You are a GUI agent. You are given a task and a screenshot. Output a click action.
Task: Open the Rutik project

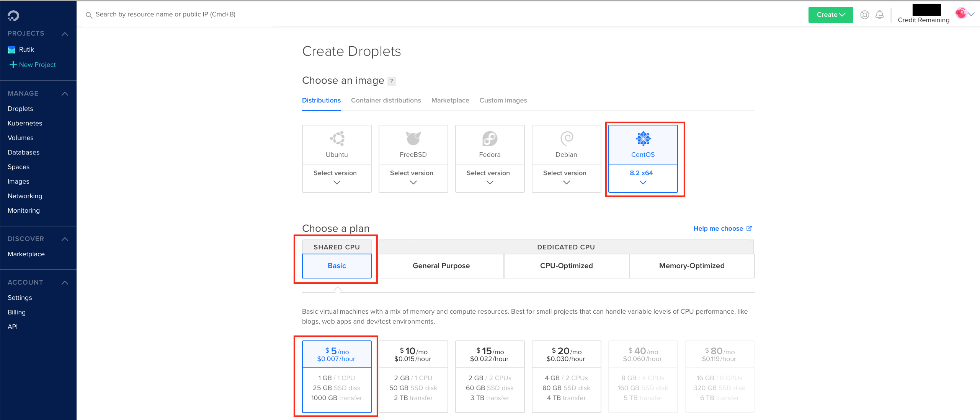(26, 49)
